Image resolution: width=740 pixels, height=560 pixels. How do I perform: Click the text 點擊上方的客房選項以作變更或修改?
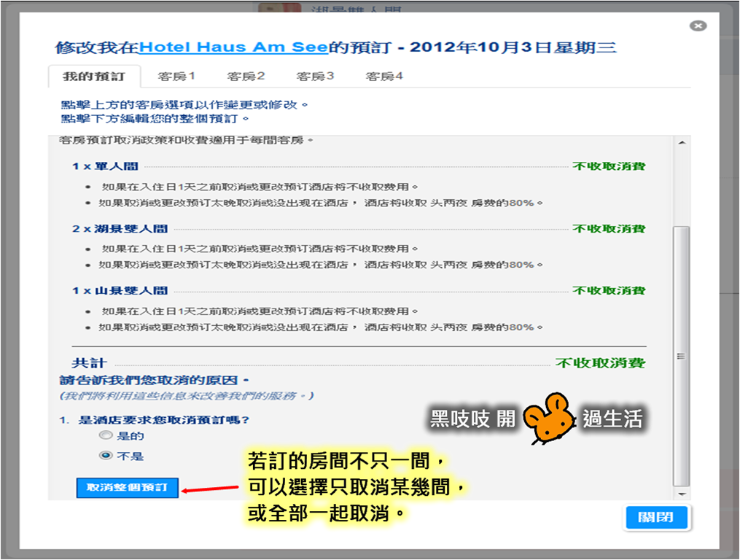pos(184,104)
